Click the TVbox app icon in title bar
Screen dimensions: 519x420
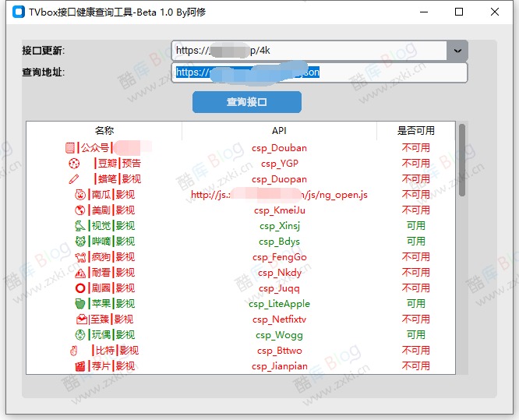(x=19, y=12)
